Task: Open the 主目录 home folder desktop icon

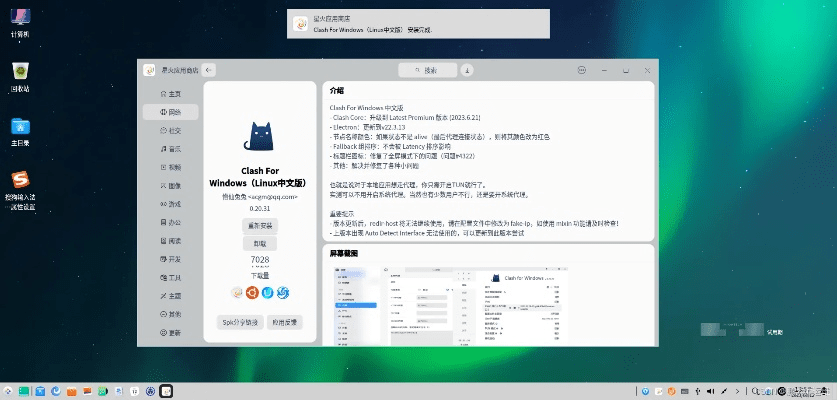Action: [20, 132]
